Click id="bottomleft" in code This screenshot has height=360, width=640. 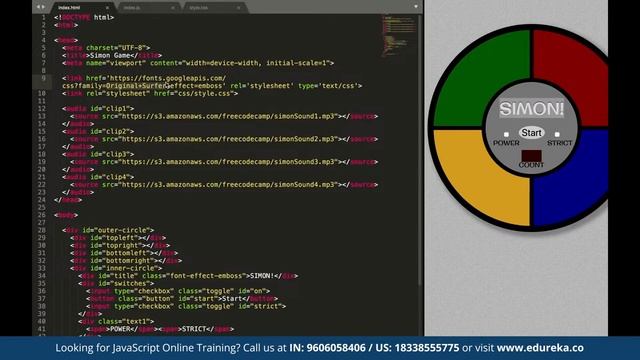coord(120,253)
